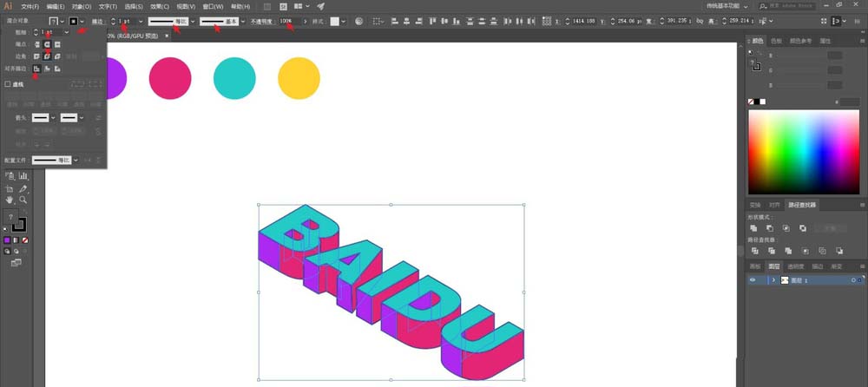This screenshot has width=868, height=387.
Task: Click the Pathfinder Unite shape mode icon
Action: pyautogui.click(x=753, y=228)
